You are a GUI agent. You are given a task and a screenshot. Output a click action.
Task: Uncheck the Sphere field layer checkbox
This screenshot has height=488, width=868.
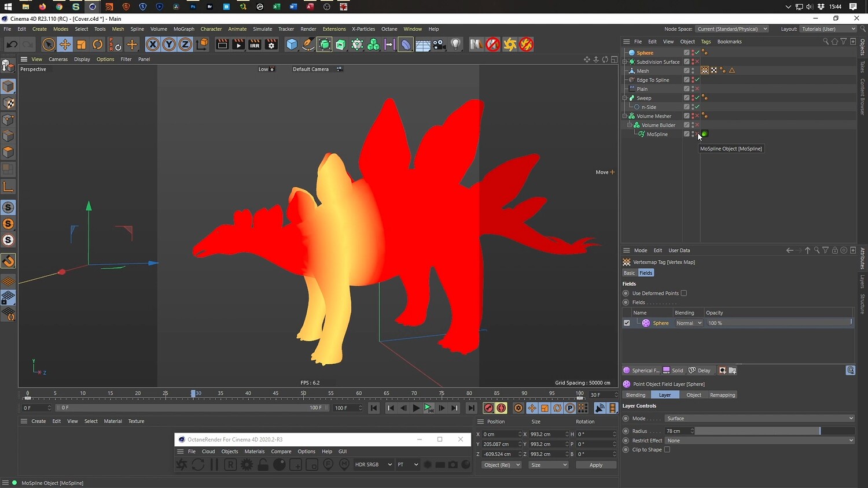tap(627, 323)
